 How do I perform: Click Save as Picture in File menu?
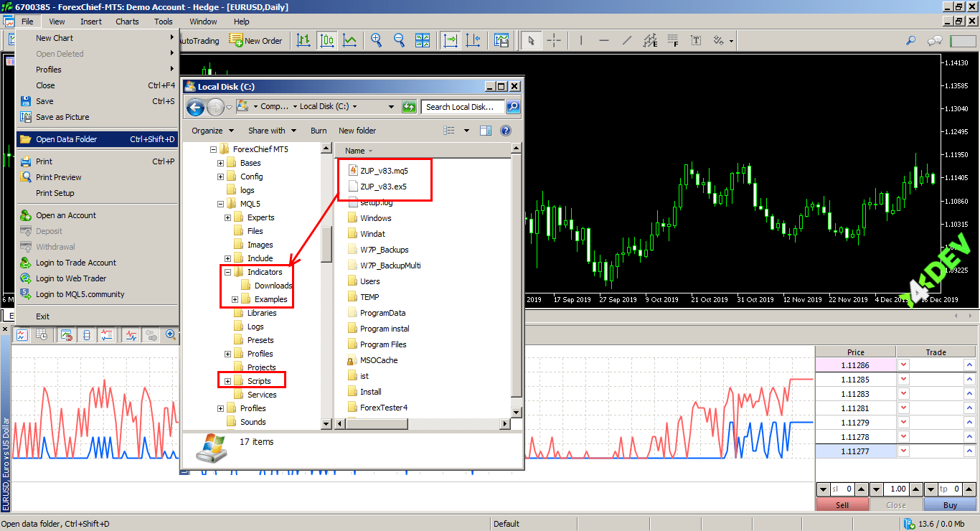97,117
